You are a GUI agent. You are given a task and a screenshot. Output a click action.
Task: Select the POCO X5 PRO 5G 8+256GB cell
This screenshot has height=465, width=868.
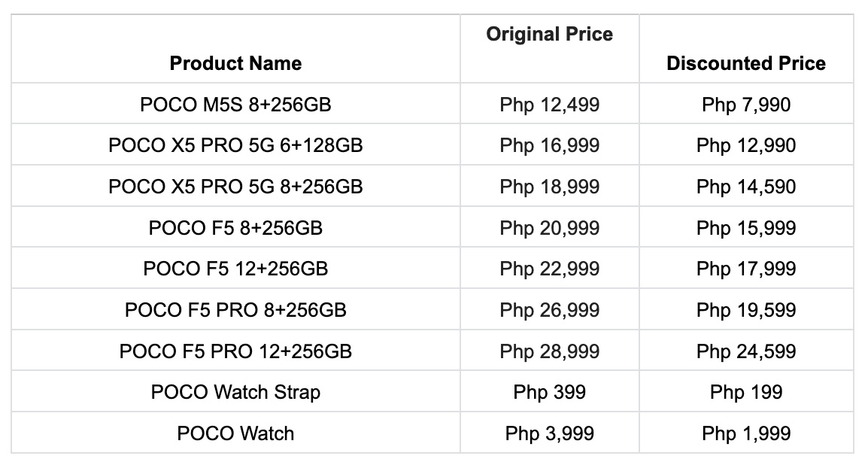(x=236, y=186)
